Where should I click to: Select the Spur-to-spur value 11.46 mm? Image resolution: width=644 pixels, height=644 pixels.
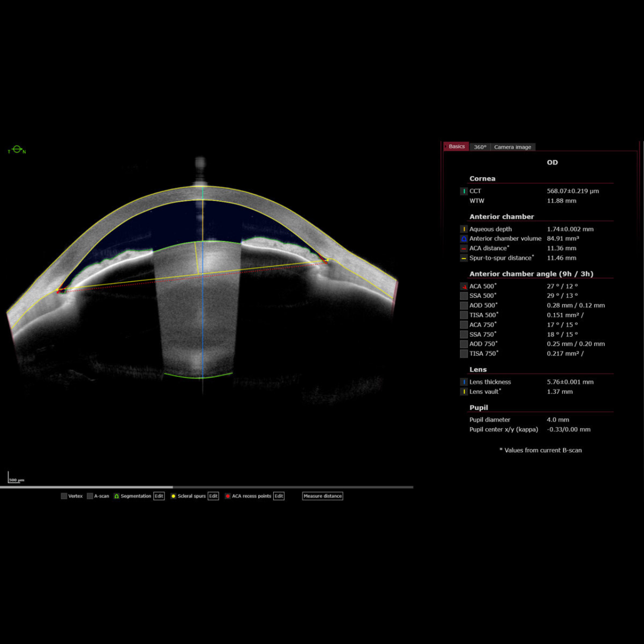tap(561, 258)
